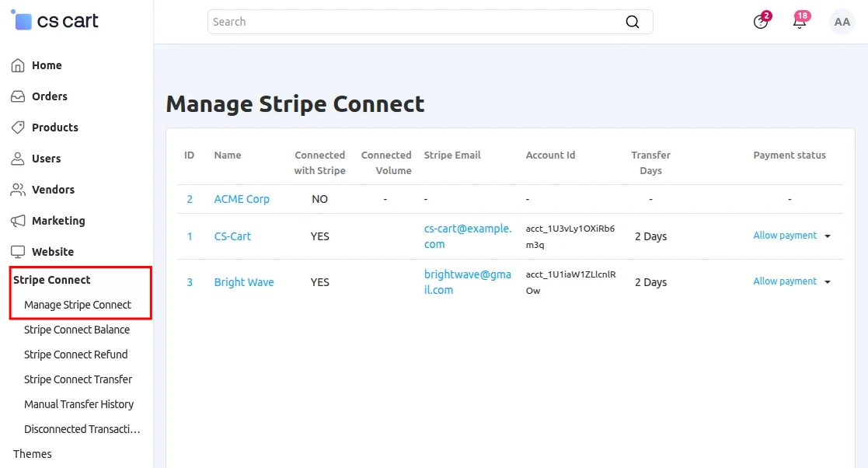868x468 pixels.
Task: Open Manual Transfer History page
Action: (78, 404)
